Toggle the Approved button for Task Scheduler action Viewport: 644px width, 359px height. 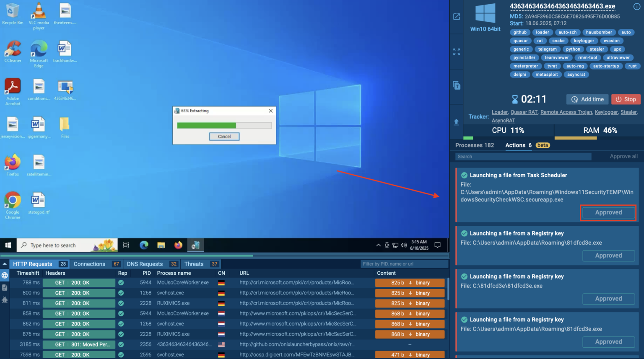click(x=608, y=212)
